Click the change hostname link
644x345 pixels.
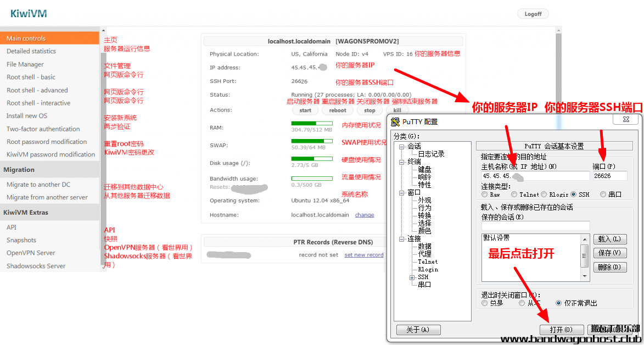365,215
